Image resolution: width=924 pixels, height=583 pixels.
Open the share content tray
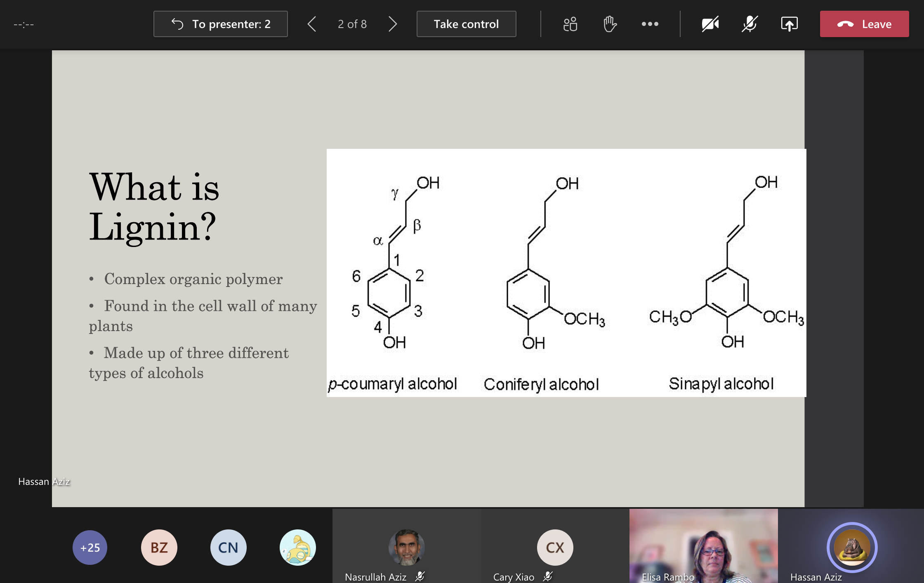(789, 24)
